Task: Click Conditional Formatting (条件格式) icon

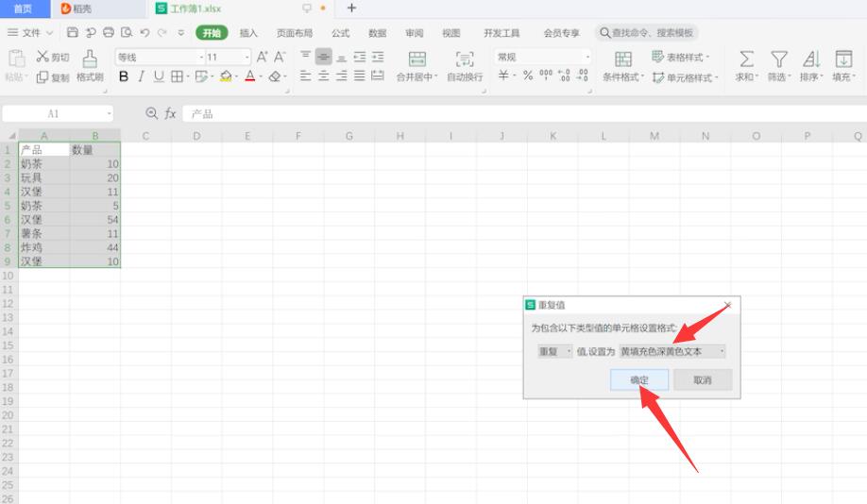Action: point(623,59)
